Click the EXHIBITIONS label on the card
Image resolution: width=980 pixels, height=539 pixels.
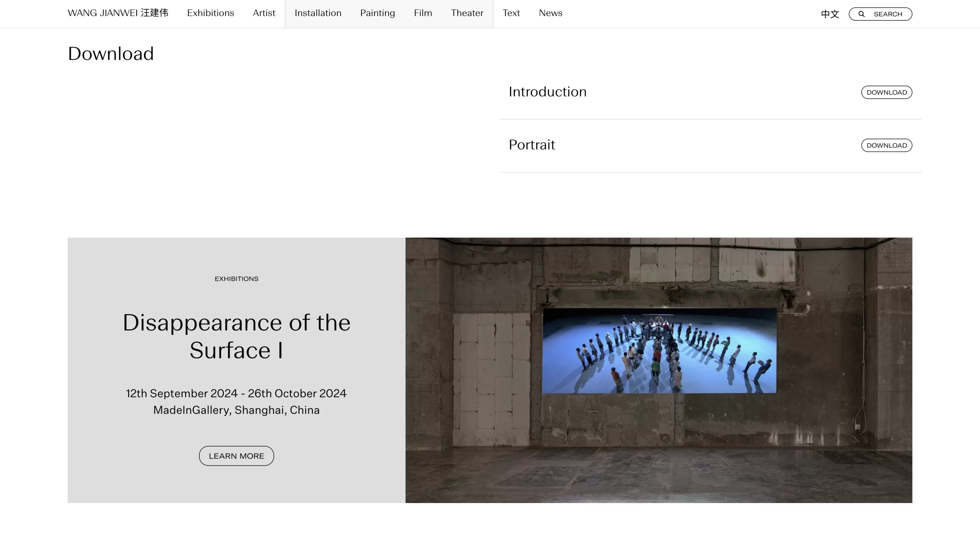(237, 279)
